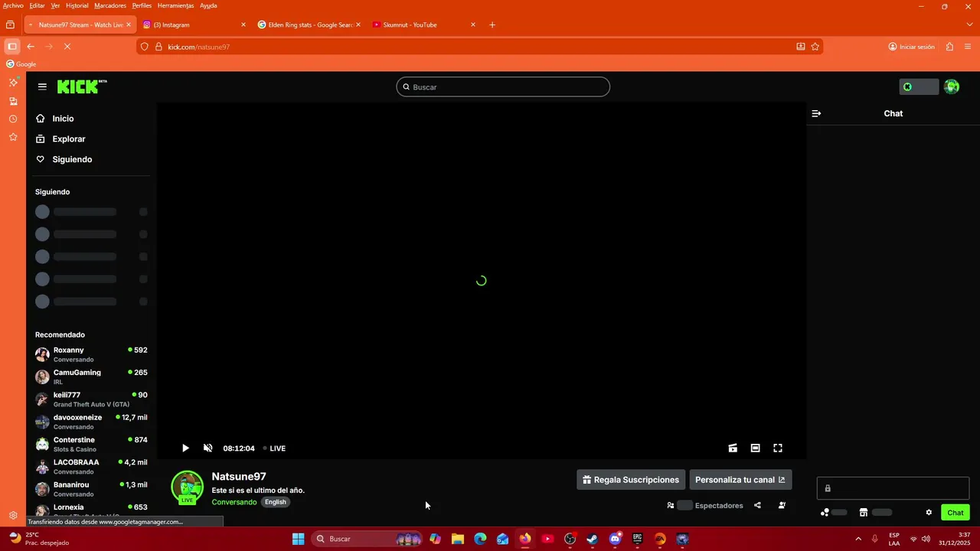Open the clip creation icon
980x551 pixels.
733,448
